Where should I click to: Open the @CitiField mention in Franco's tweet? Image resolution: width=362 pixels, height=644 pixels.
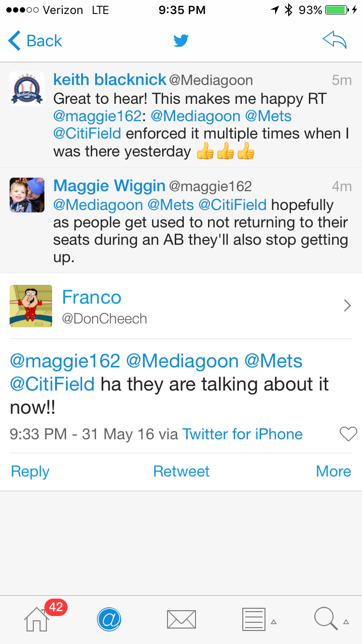pyautogui.click(x=52, y=384)
